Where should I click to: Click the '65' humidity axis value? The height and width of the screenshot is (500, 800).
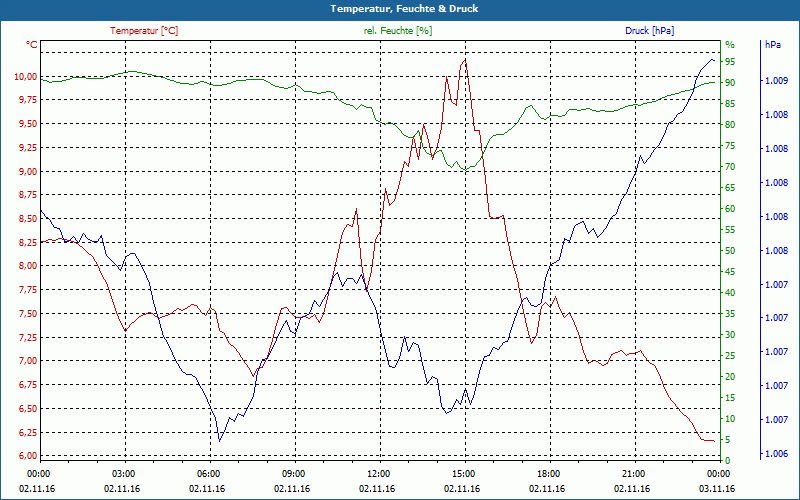[730, 188]
